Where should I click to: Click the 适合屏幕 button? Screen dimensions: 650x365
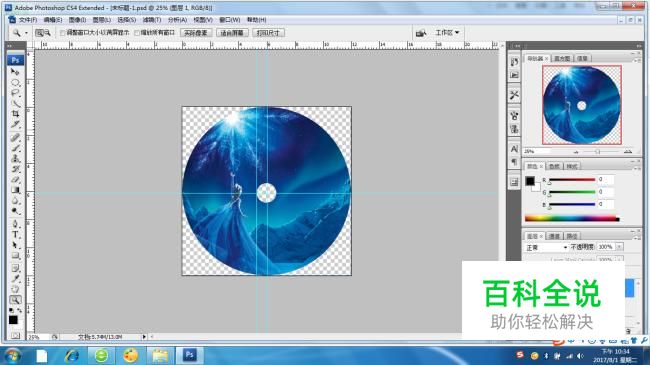point(232,33)
